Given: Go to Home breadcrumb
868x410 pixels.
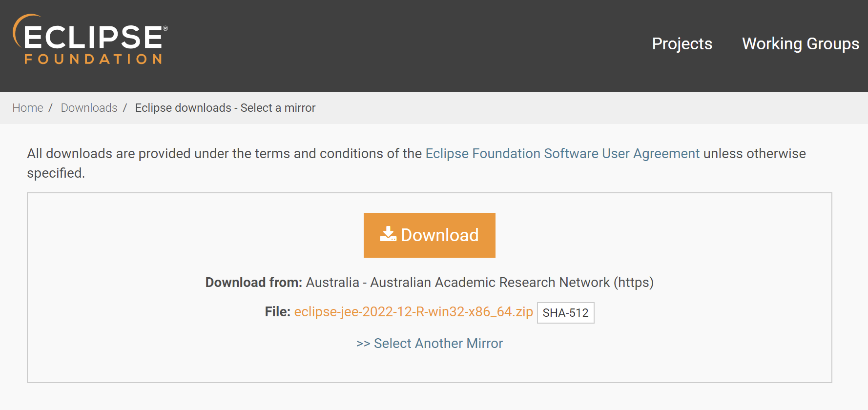Looking at the screenshot, I should pos(28,108).
